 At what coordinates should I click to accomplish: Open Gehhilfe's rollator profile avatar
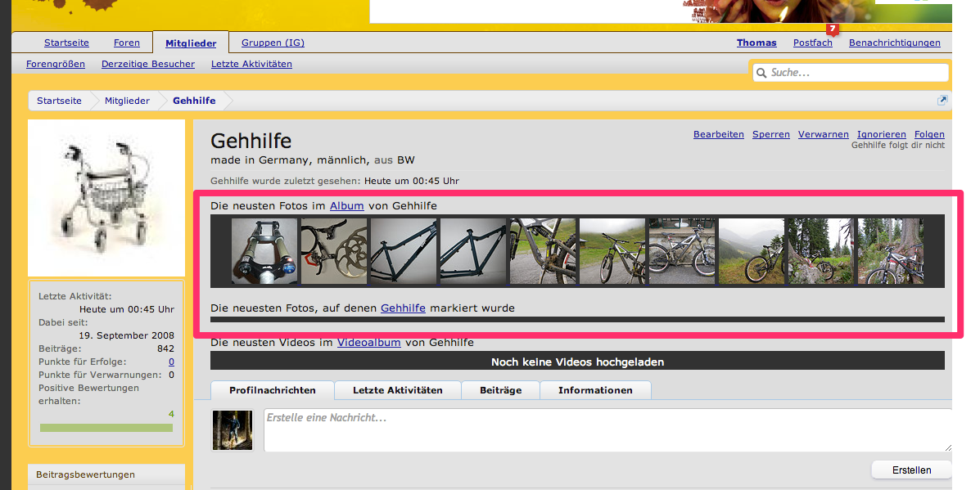click(x=106, y=197)
